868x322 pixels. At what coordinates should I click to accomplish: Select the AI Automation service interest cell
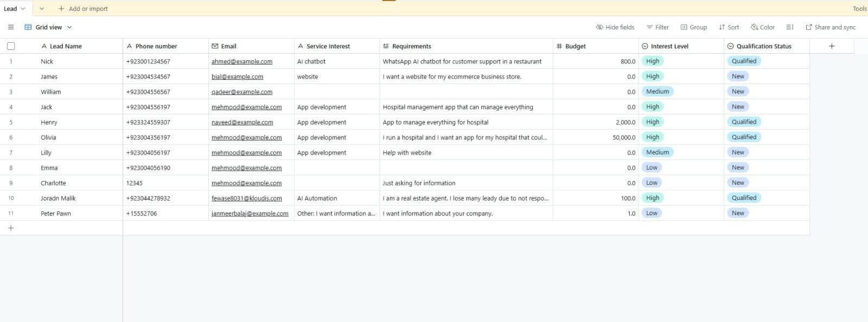337,198
